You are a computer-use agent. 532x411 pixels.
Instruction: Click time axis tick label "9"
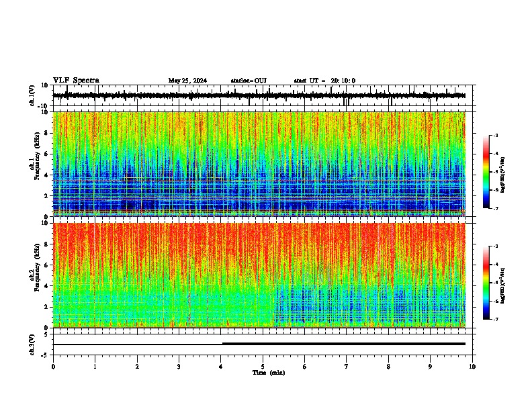pyautogui.click(x=430, y=367)
